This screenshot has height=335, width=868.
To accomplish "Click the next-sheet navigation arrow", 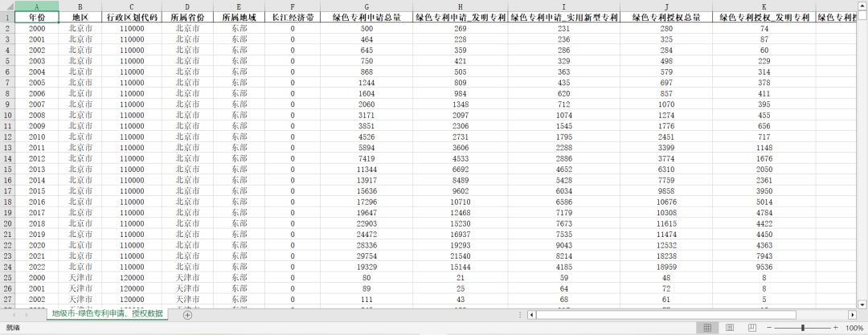I will click(x=27, y=314).
